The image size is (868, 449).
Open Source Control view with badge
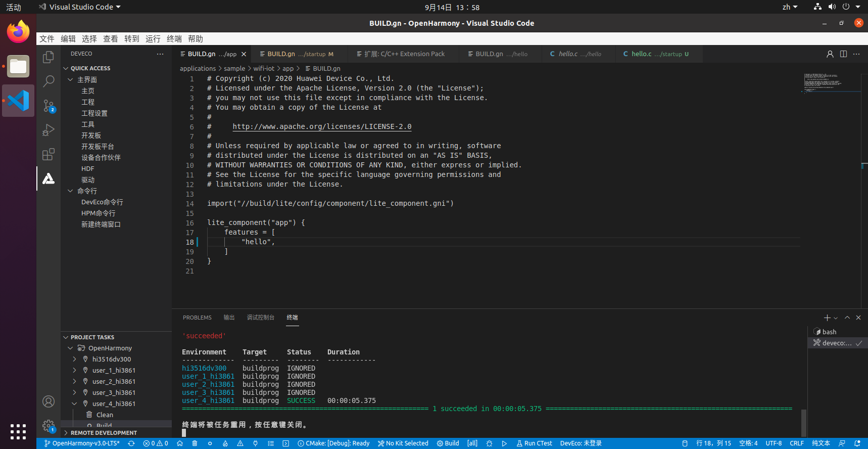coord(49,106)
